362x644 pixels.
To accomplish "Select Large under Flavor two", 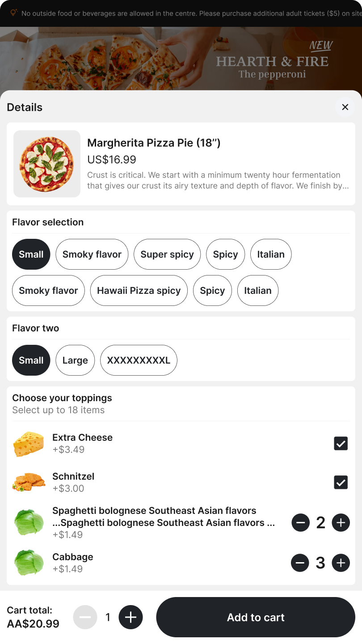I will pyautogui.click(x=75, y=360).
